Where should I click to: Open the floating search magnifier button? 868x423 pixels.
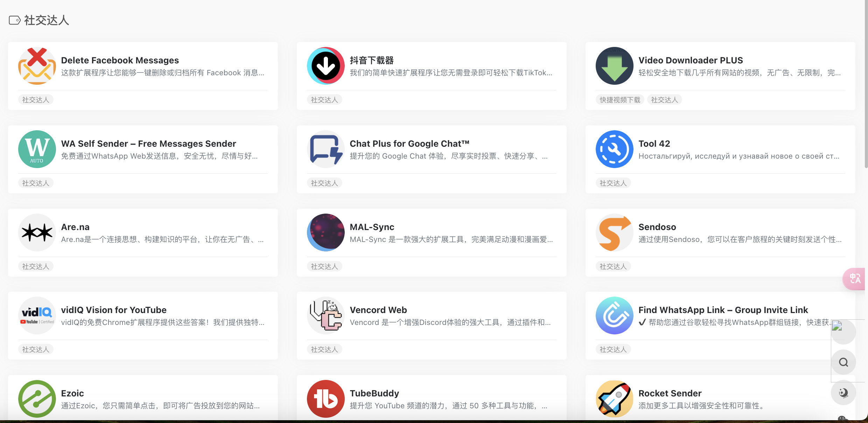coord(843,362)
